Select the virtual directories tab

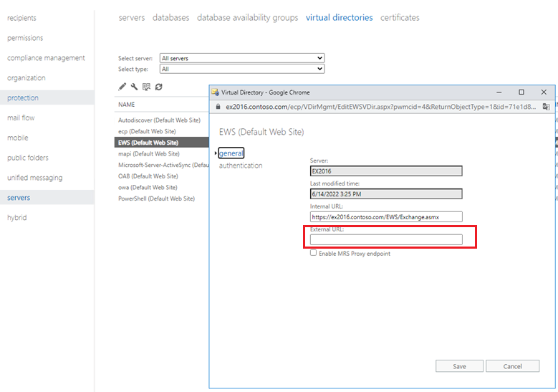click(339, 17)
